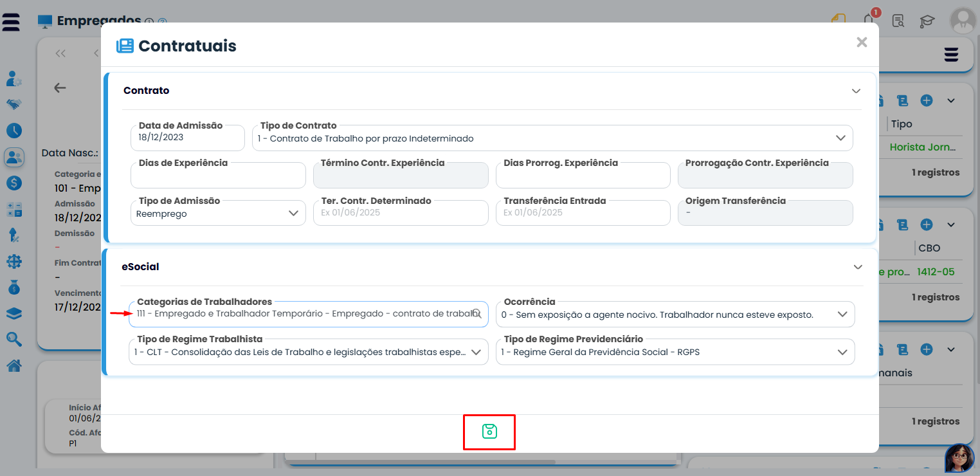This screenshot has width=980, height=476.
Task: Open the magnifier search sidebar icon
Action: (14, 339)
